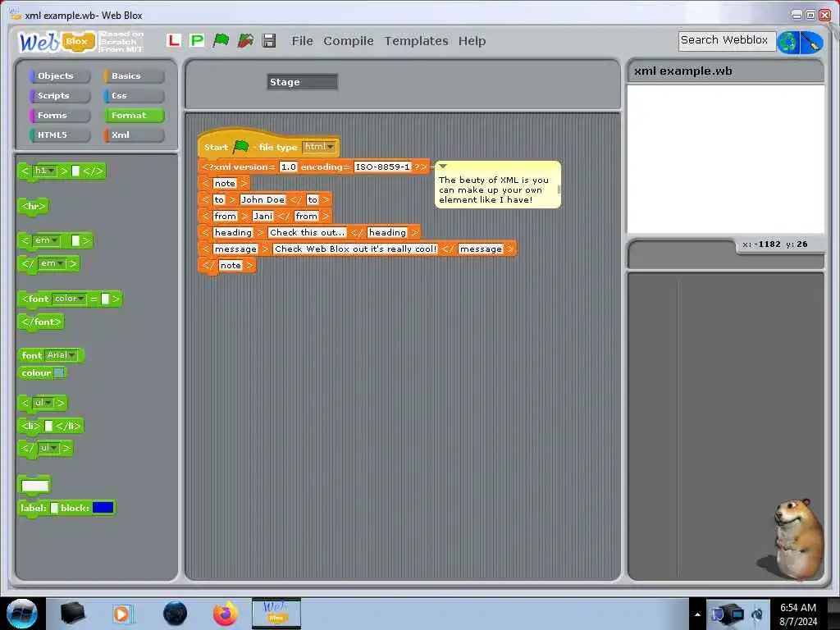This screenshot has width=840, height=630.
Task: Click the hr block in palette
Action: [x=33, y=206]
